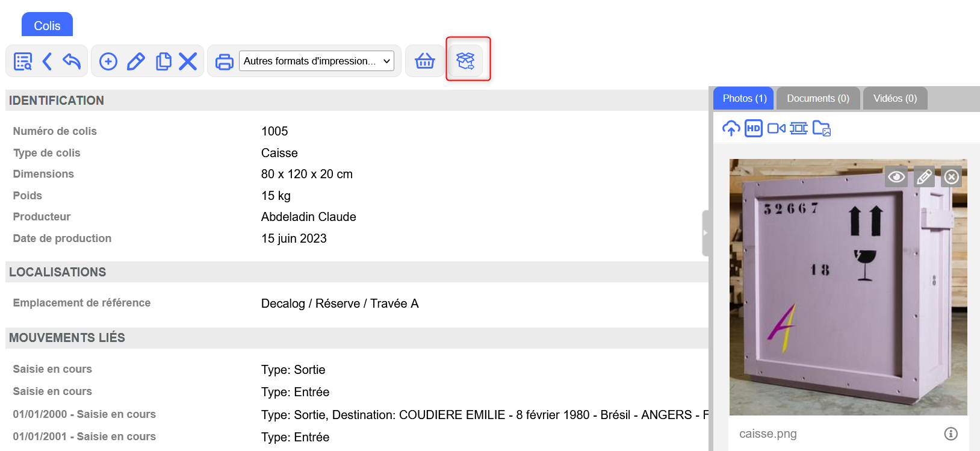Click the Colis tab button
Image resolution: width=980 pixels, height=451 pixels.
click(47, 25)
